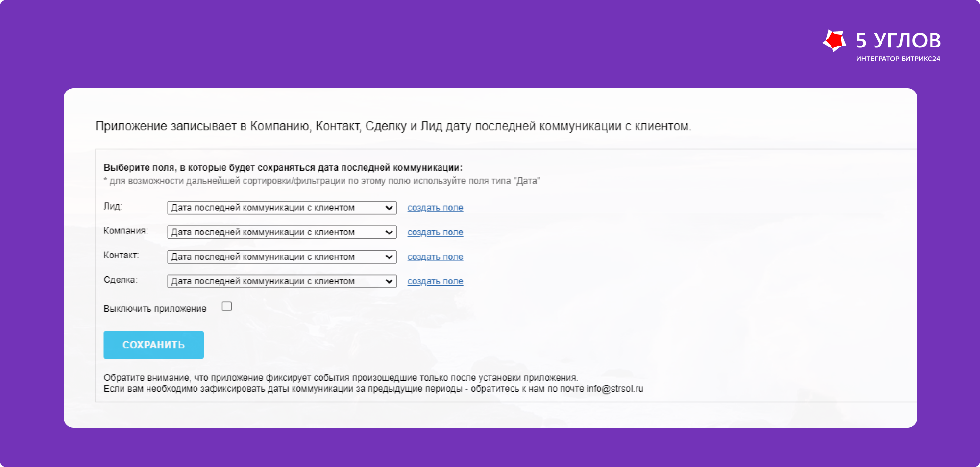Click 'создать поле' link for Компания
980x467 pixels.
tap(435, 232)
